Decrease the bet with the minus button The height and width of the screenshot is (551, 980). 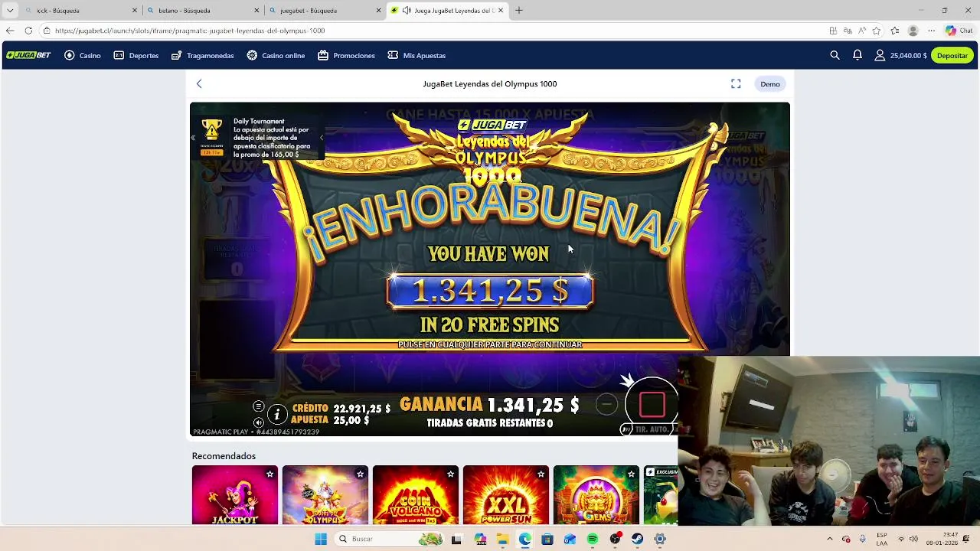606,404
